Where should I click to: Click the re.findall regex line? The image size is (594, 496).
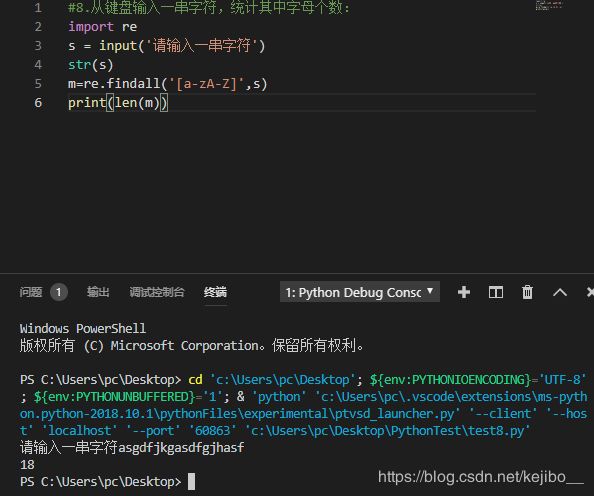(x=167, y=84)
